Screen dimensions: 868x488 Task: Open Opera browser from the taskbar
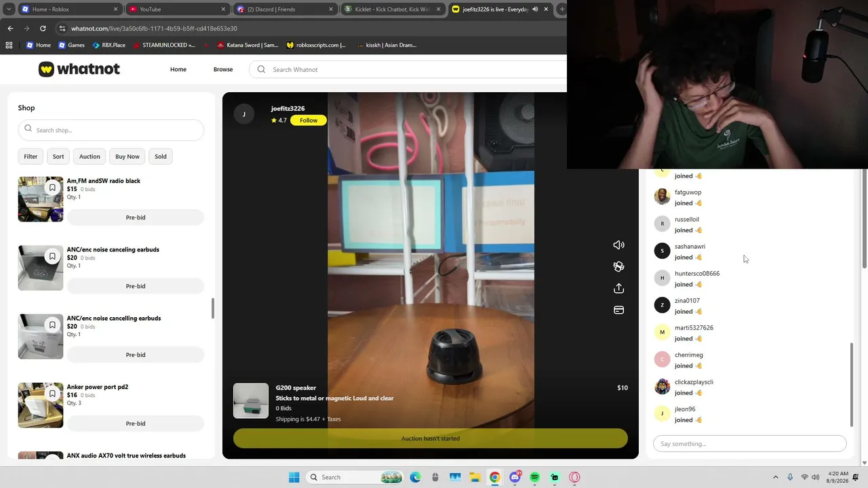point(574,477)
